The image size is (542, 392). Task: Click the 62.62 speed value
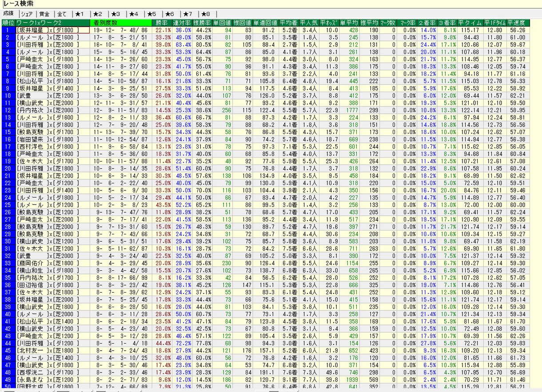coord(518,176)
